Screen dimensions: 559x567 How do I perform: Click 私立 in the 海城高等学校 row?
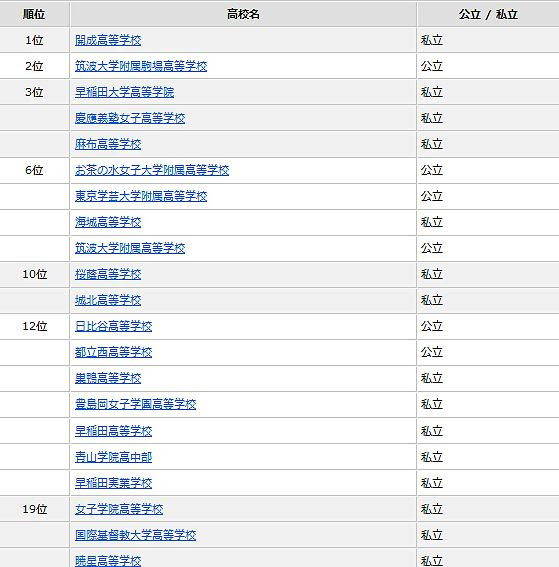click(x=432, y=222)
